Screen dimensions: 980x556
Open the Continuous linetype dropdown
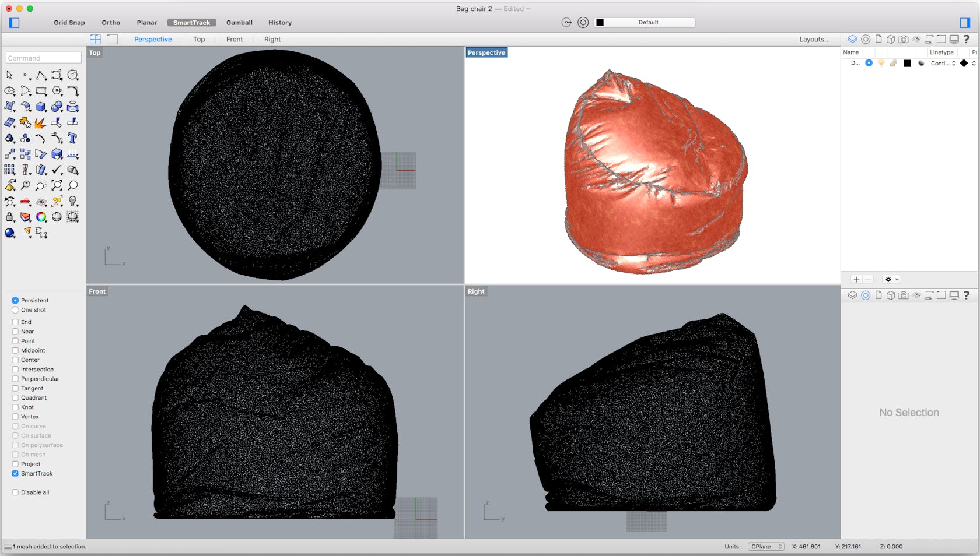[943, 63]
